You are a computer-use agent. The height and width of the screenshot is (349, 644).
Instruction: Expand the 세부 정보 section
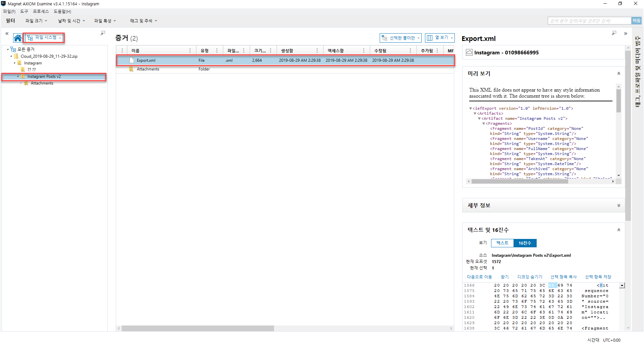point(619,205)
